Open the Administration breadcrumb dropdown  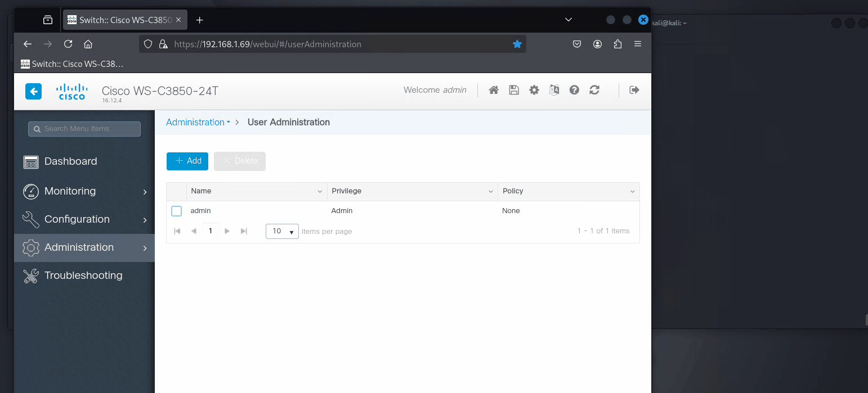(198, 122)
